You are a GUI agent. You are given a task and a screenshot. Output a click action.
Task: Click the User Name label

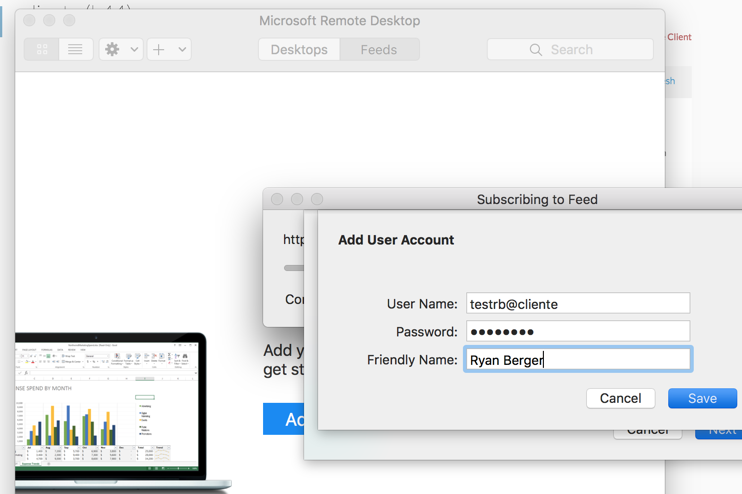point(422,304)
